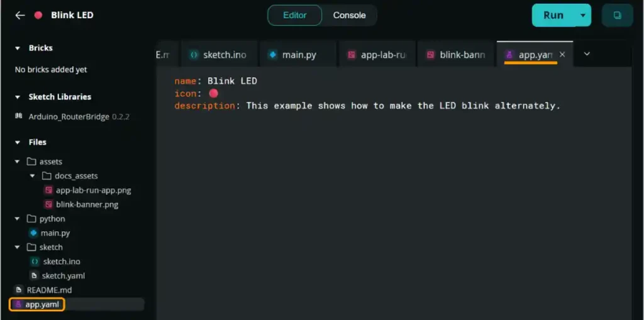644x320 pixels.
Task: Collapse the Files section
Action: (17, 143)
